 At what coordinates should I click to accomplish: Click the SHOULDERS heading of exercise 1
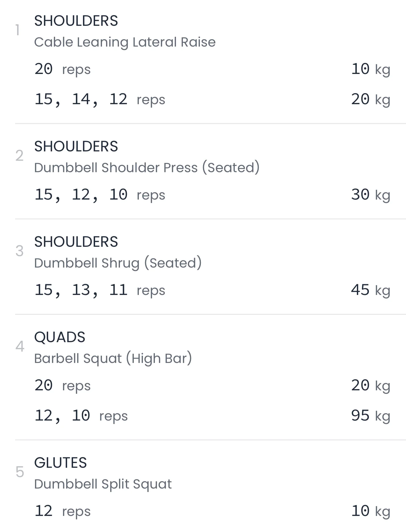click(76, 21)
